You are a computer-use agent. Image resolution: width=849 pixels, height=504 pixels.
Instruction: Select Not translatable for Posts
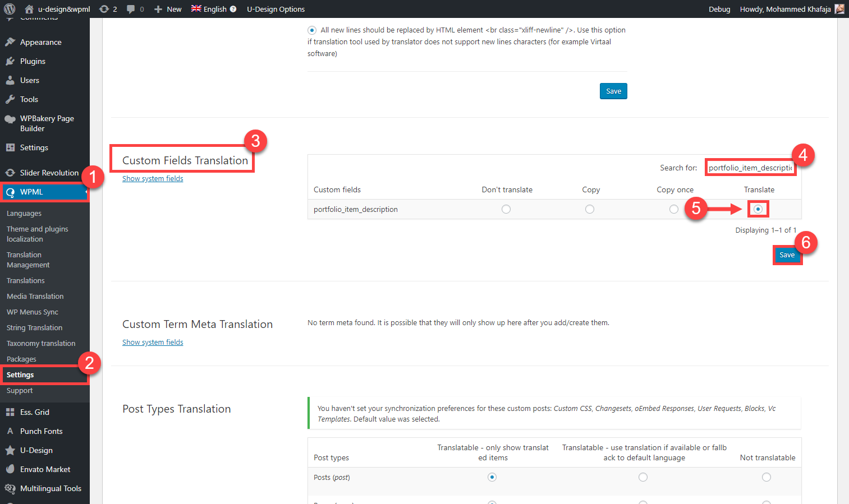[x=767, y=477]
